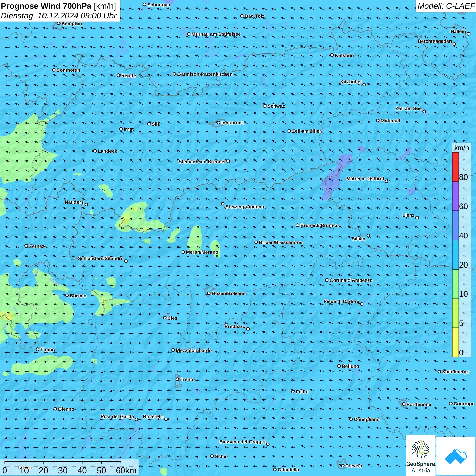Click the Nauders label

pos(74,202)
